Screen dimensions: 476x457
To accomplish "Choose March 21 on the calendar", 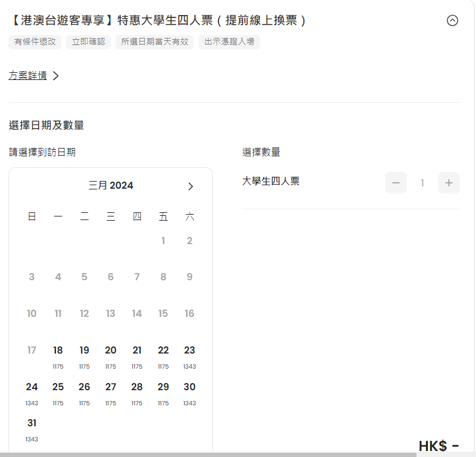I will [x=137, y=357].
